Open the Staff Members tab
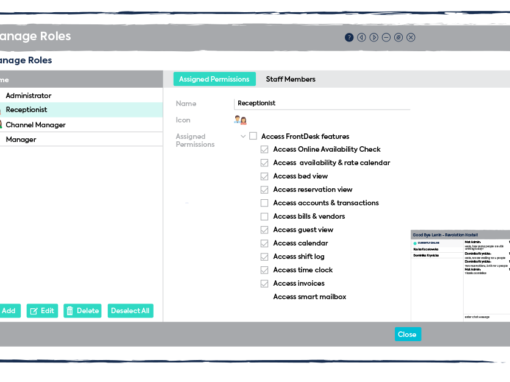This screenshot has height=382, width=510. click(x=290, y=79)
